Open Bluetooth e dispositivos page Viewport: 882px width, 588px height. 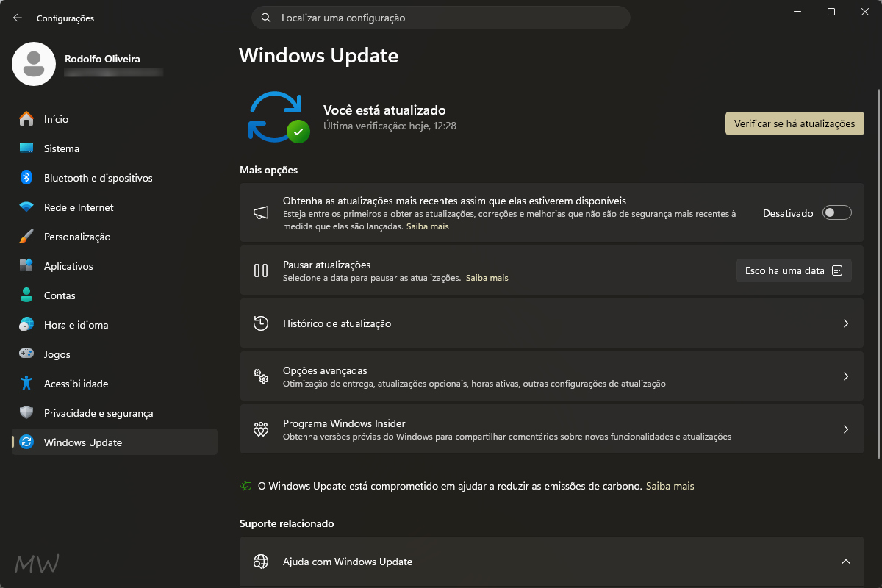[x=115, y=178]
